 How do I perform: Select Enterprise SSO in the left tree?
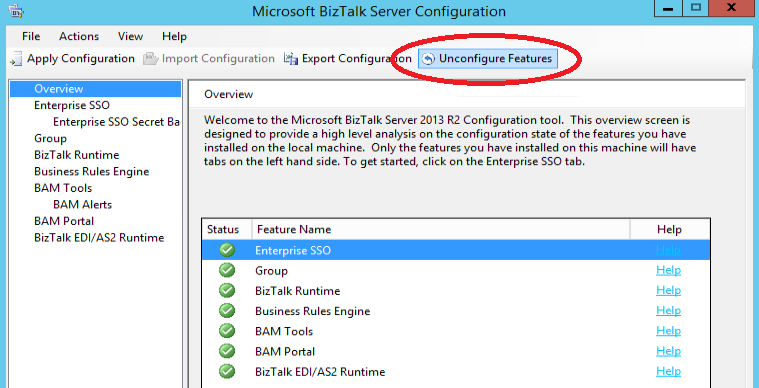tap(72, 105)
